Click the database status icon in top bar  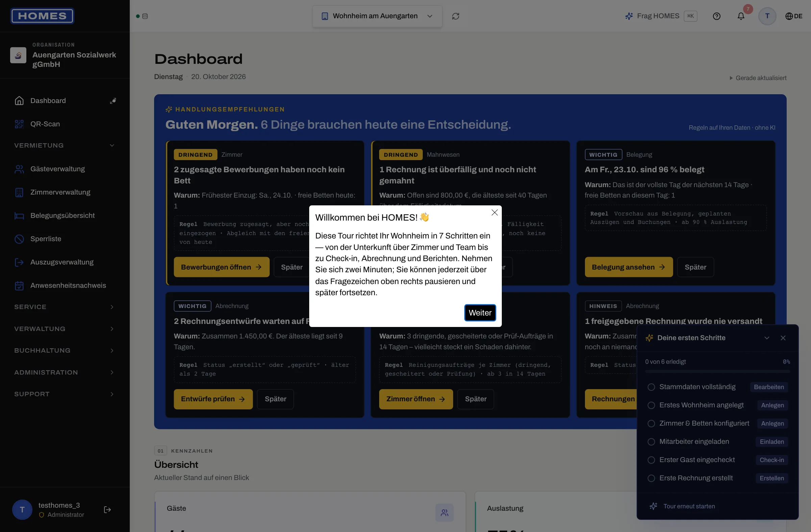(x=145, y=16)
